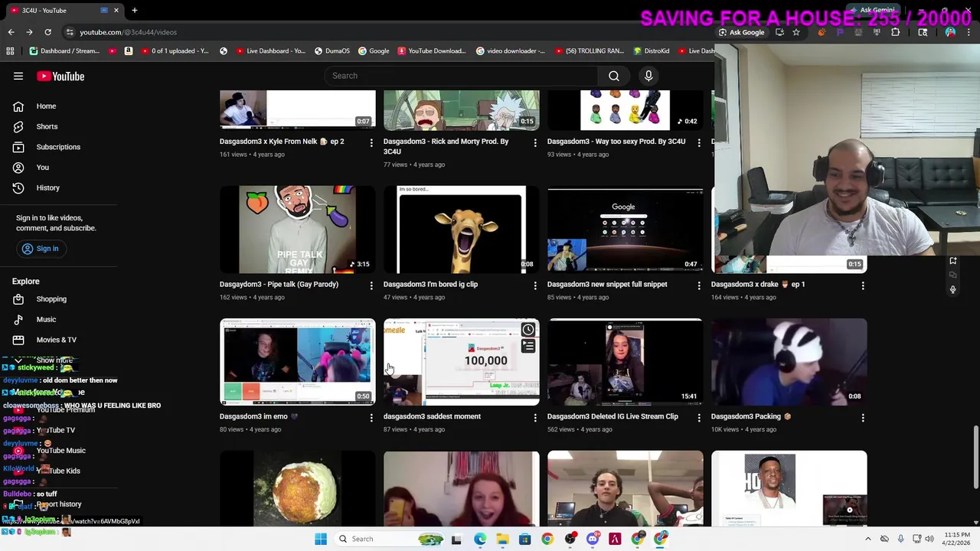The width and height of the screenshot is (980, 551).
Task: Open OBS Studio from the taskbar
Action: (x=570, y=539)
